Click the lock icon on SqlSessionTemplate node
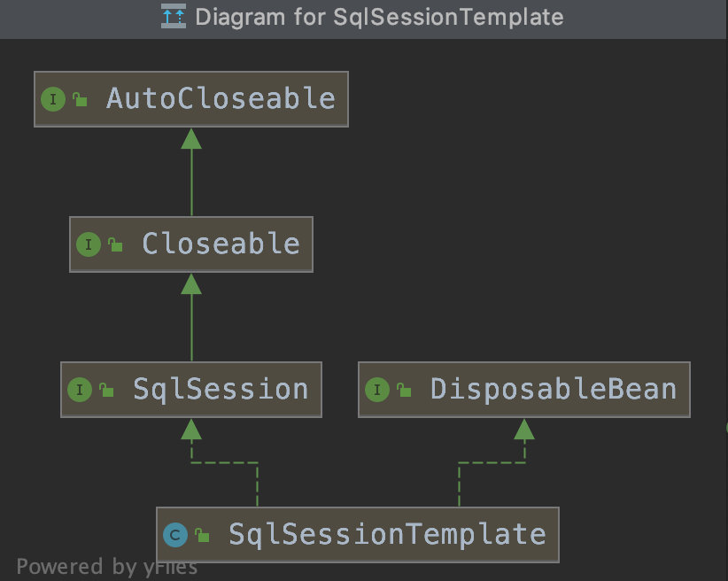This screenshot has height=581, width=728. tap(201, 534)
